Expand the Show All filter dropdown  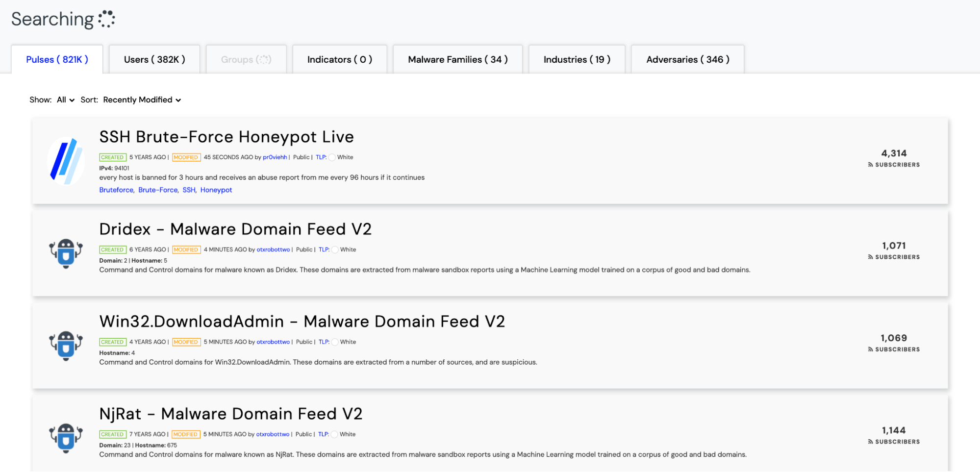[x=66, y=100]
